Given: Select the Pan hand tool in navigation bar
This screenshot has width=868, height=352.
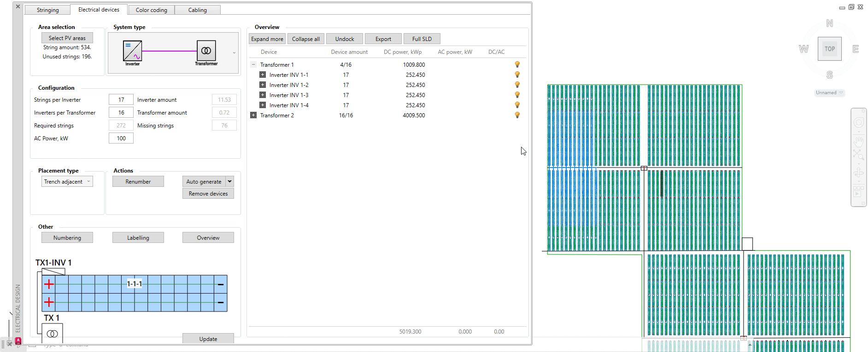Looking at the screenshot, I should coord(858,142).
